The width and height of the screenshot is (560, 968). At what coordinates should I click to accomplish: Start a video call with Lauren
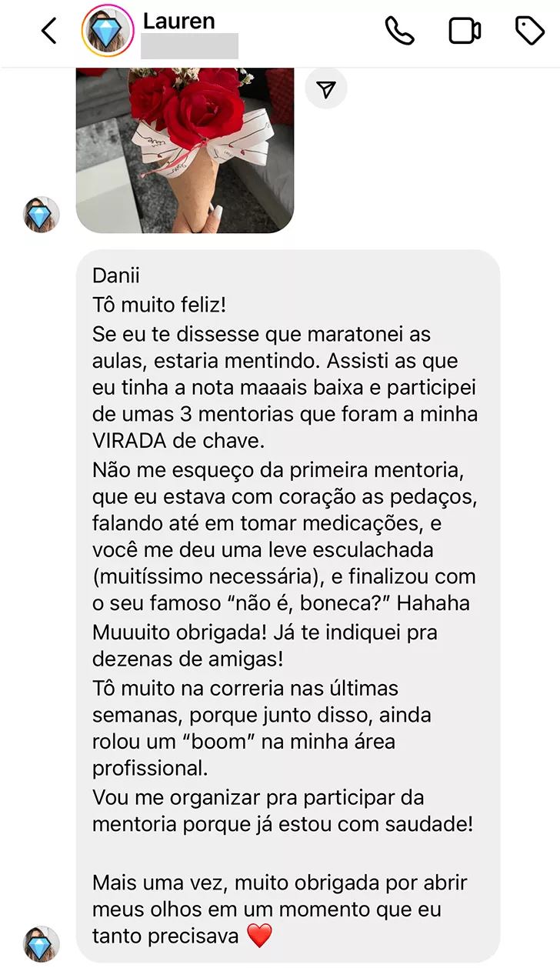pos(465,31)
